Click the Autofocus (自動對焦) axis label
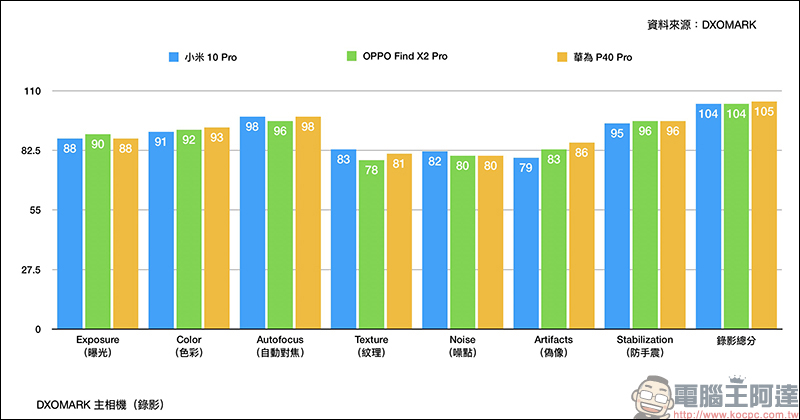This screenshot has height=420, width=800. click(280, 346)
